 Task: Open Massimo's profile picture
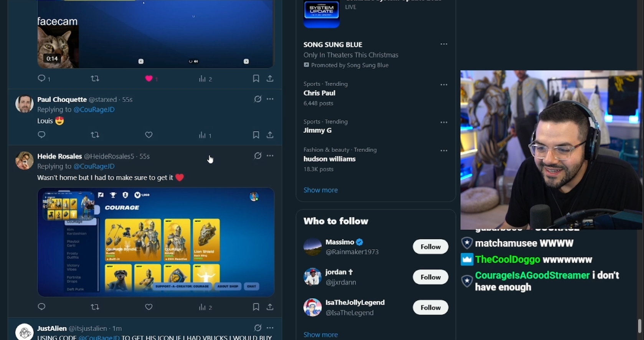tap(312, 247)
